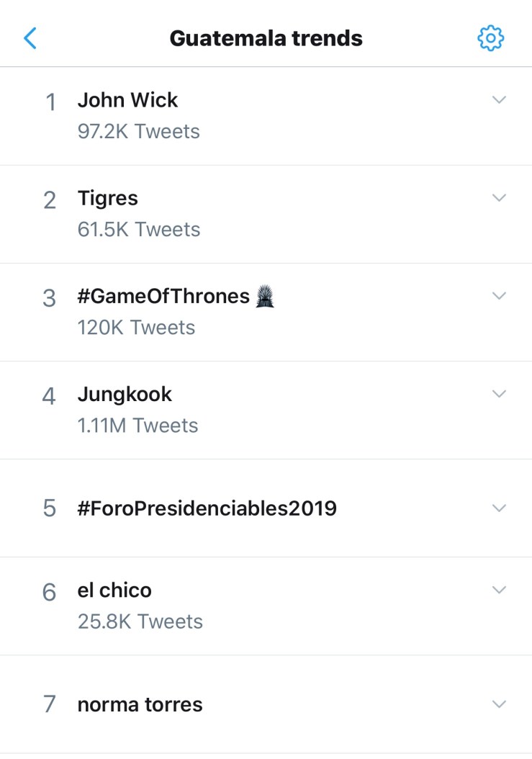Open the John Wick trend
532x759 pixels.
(127, 100)
